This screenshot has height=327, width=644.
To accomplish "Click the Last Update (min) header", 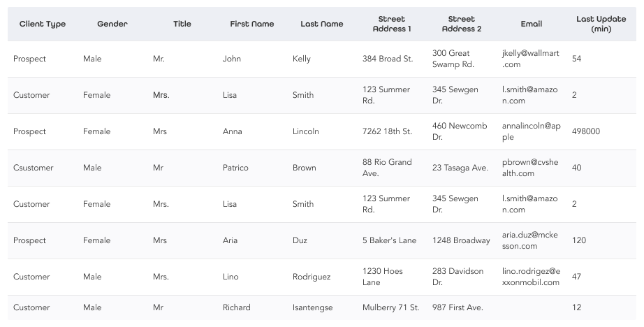I will tap(601, 24).
